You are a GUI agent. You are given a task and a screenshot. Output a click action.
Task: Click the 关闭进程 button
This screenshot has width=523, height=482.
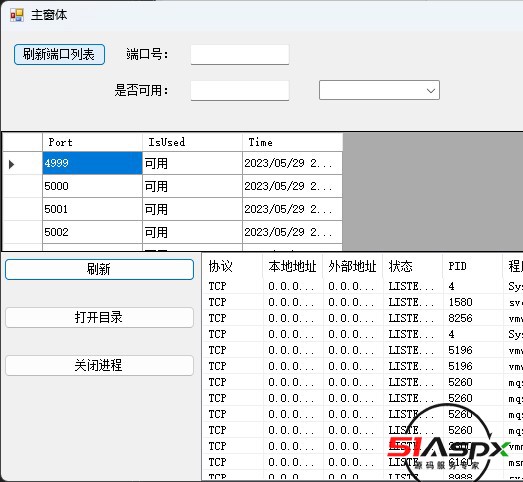point(99,365)
